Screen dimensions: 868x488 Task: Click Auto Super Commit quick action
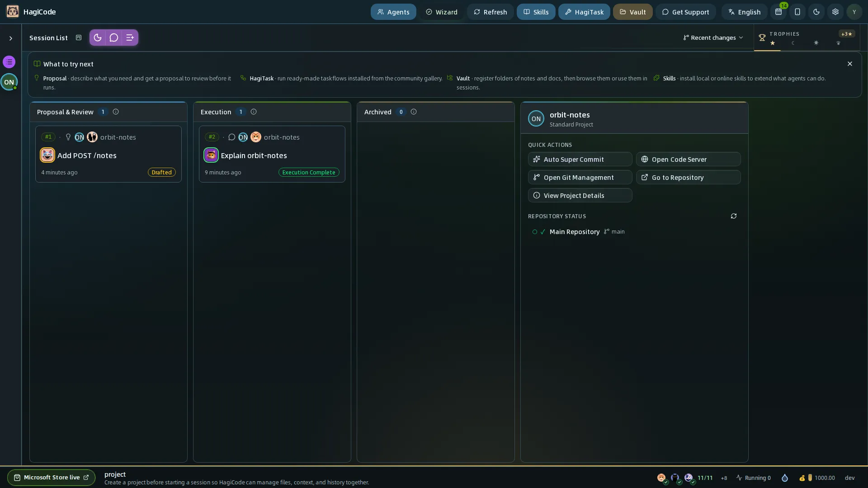[x=580, y=159]
